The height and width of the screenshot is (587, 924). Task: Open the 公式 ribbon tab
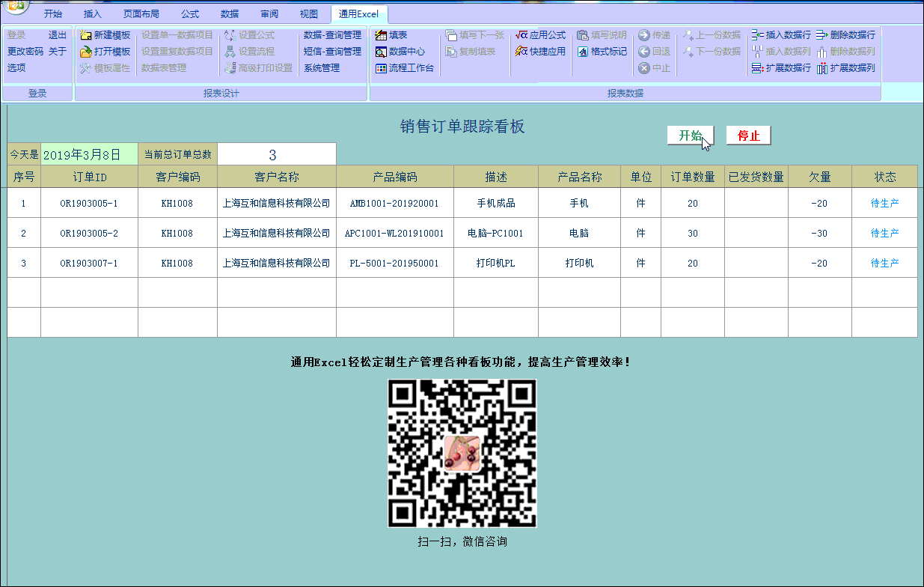pyautogui.click(x=190, y=14)
